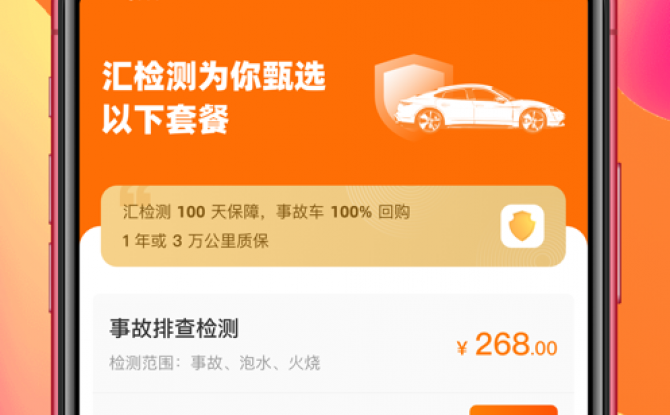Click the translucent shield outline behind the car
This screenshot has width=670, height=415.
tap(413, 97)
